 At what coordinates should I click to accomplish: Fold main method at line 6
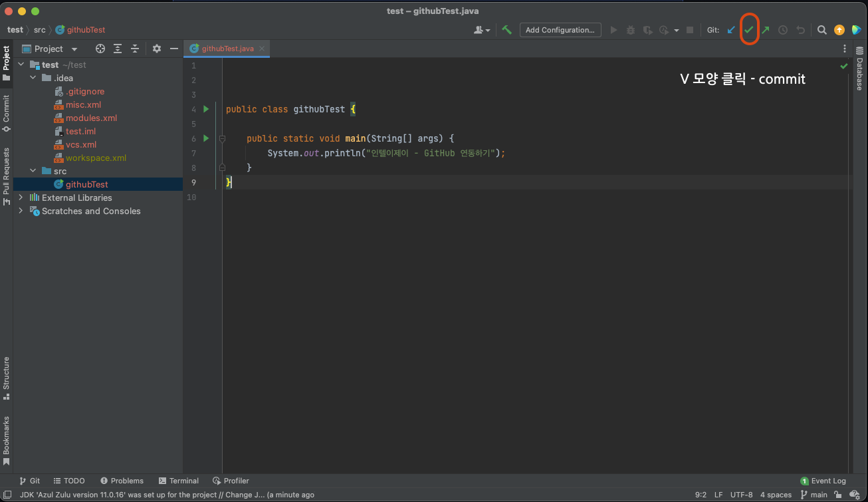[222, 138]
